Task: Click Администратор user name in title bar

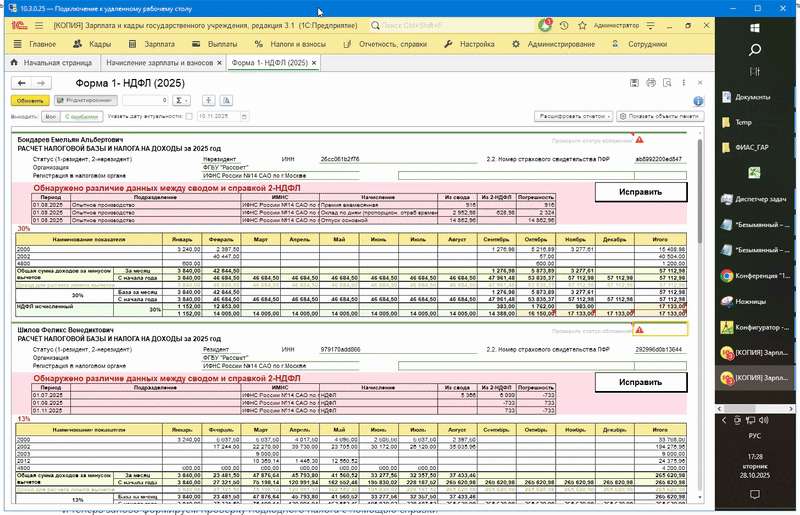Action: tap(616, 25)
